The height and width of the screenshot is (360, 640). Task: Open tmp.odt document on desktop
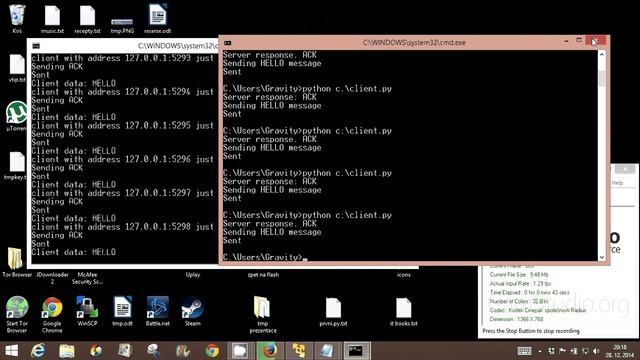click(x=122, y=311)
